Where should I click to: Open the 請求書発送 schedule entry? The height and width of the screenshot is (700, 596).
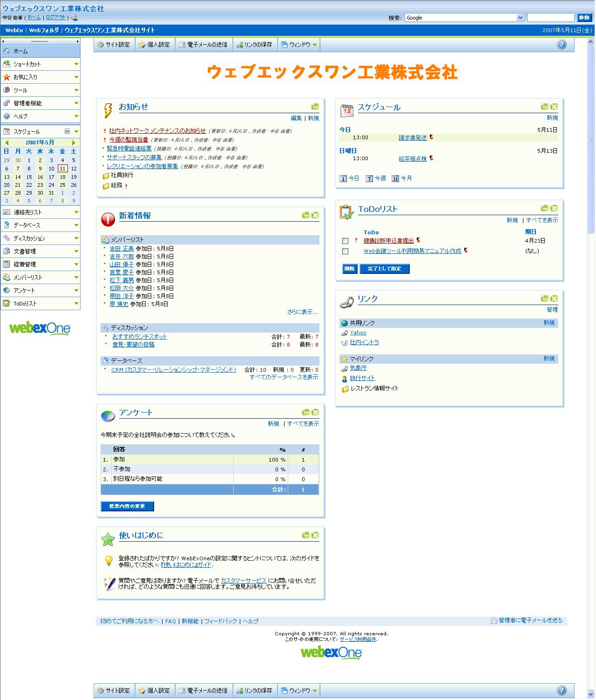click(413, 137)
